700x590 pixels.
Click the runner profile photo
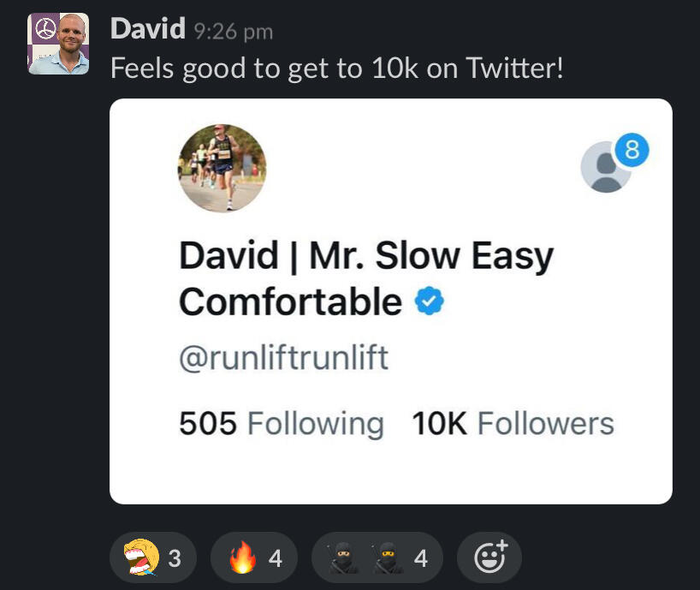click(222, 168)
